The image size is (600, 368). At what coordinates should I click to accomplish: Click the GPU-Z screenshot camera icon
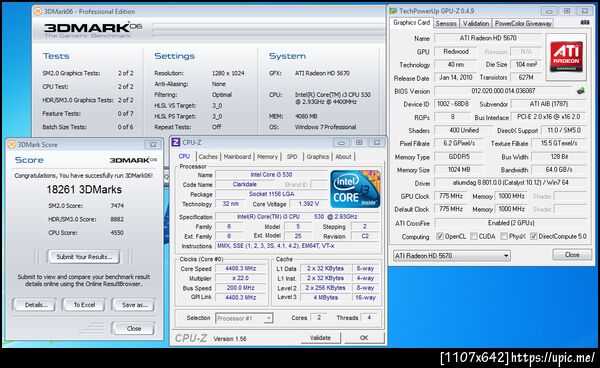(x=585, y=23)
